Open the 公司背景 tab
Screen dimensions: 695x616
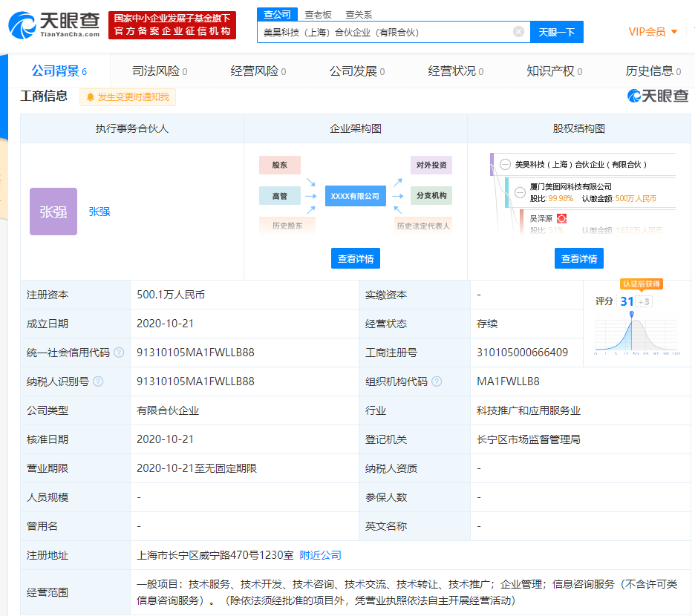pos(59,71)
